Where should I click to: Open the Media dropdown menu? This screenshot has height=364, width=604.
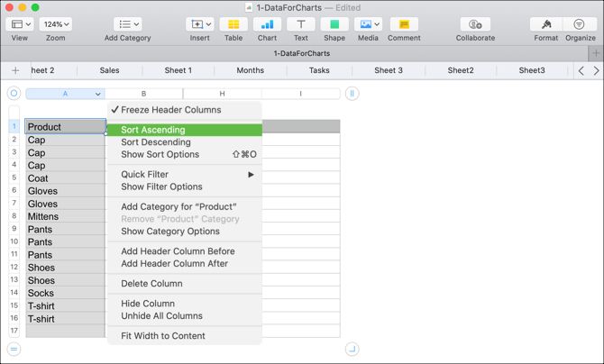coord(368,24)
